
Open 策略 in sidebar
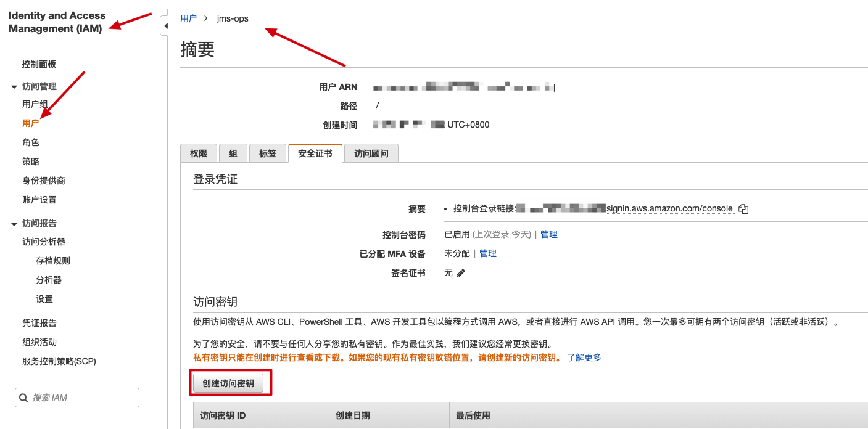(x=31, y=161)
